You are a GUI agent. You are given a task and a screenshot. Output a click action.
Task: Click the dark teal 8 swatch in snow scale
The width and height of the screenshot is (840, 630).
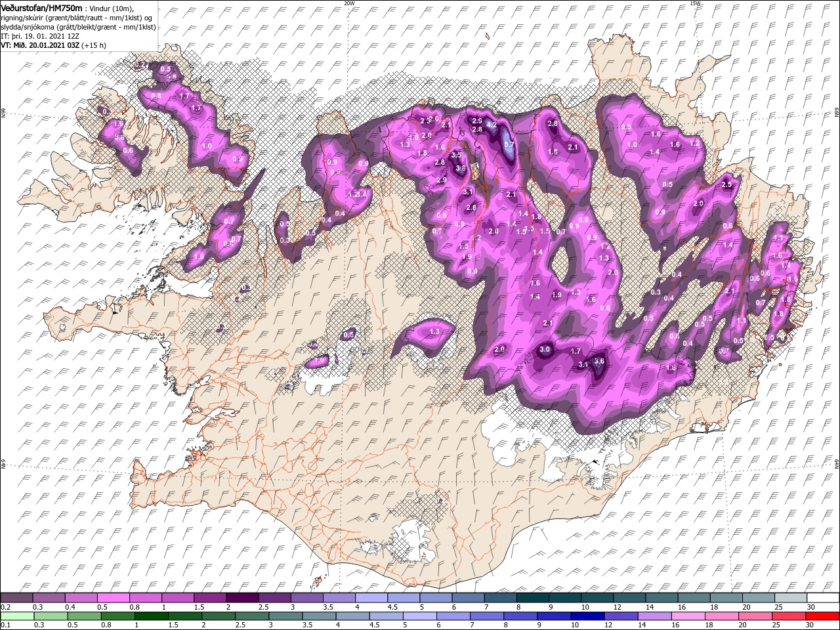pyautogui.click(x=534, y=598)
